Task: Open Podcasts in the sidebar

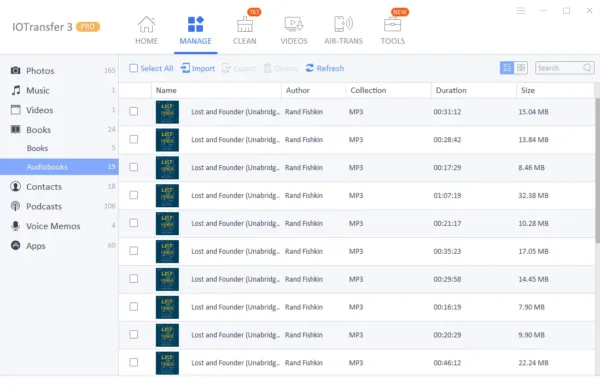Action: click(59, 206)
